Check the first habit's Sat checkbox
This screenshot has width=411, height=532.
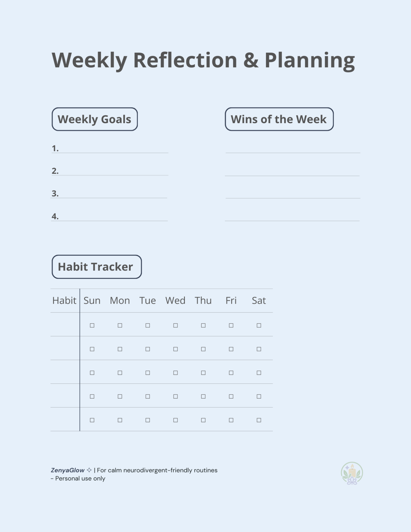point(259,325)
